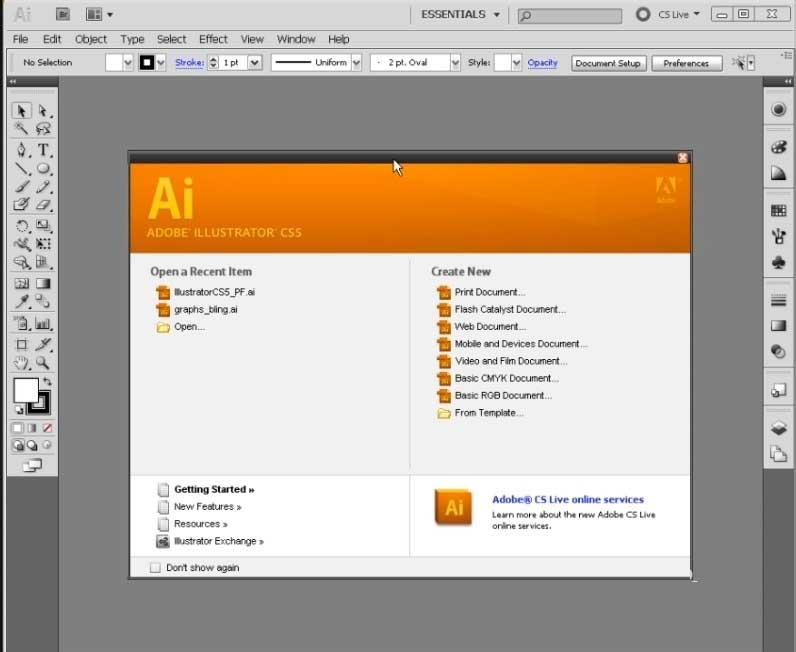Open the arrange documents dropdown

point(99,15)
